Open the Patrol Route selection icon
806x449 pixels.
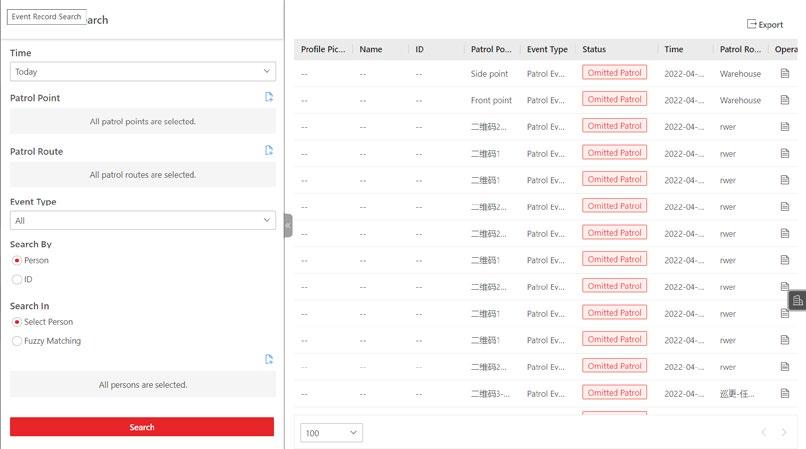tap(269, 150)
